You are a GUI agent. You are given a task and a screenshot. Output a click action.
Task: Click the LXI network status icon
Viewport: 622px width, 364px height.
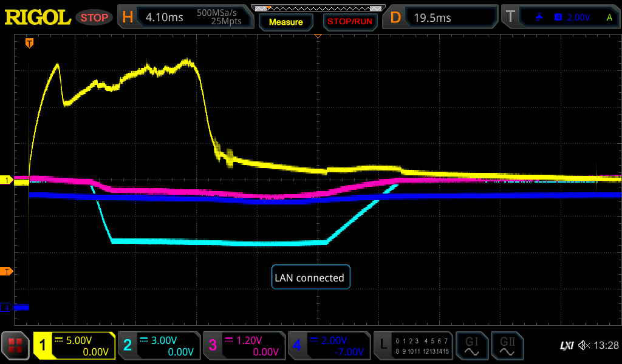pos(566,346)
